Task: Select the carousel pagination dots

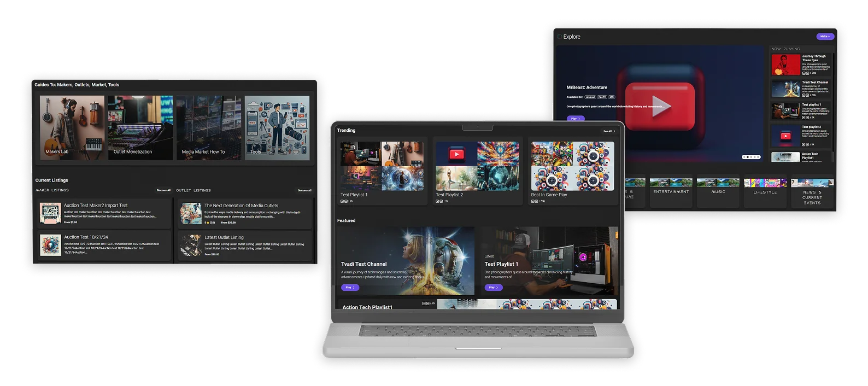Action: pyautogui.click(x=750, y=157)
